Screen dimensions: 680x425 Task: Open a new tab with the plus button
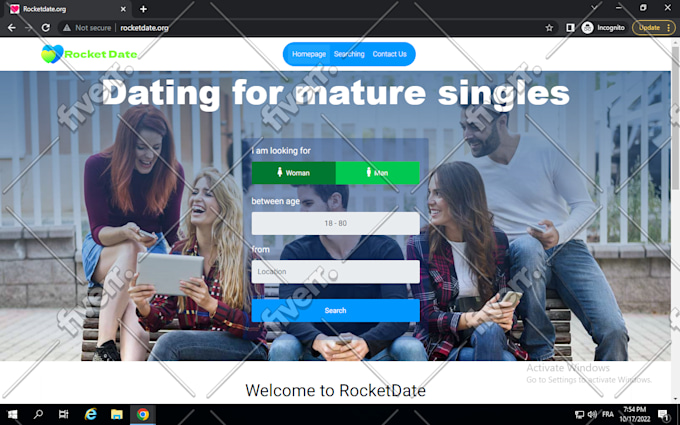143,9
